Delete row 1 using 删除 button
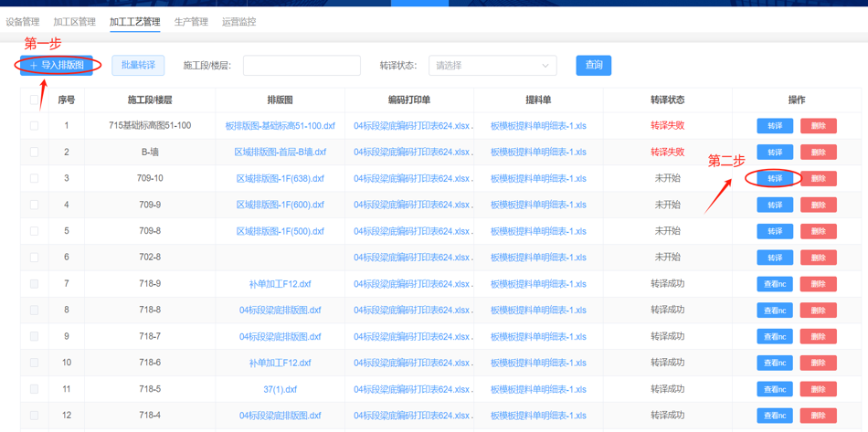 [818, 126]
